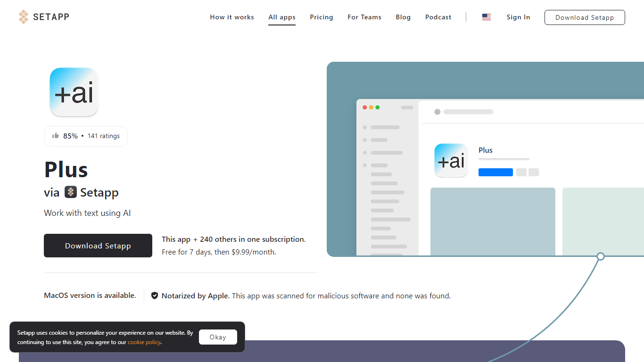The image size is (644, 362).
Task: Click the blue button in preview mockup
Action: (495, 173)
